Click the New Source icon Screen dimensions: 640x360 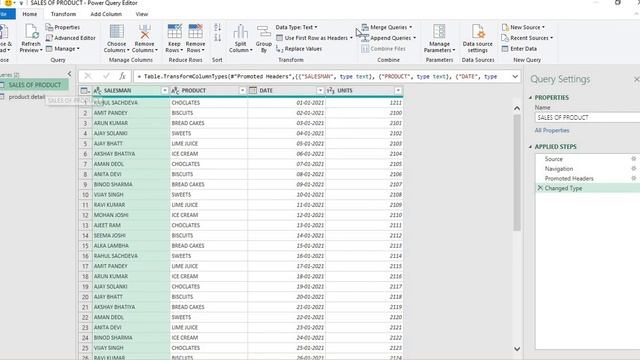505,27
